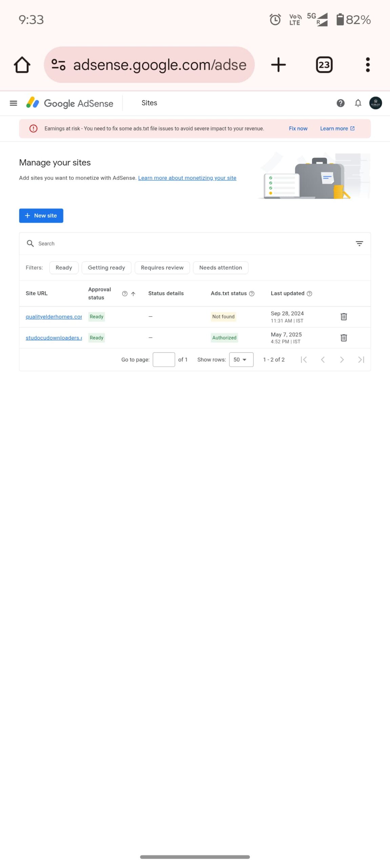Tap the battery 82% indicator
Image resolution: width=390 pixels, height=868 pixels.
[x=353, y=20]
